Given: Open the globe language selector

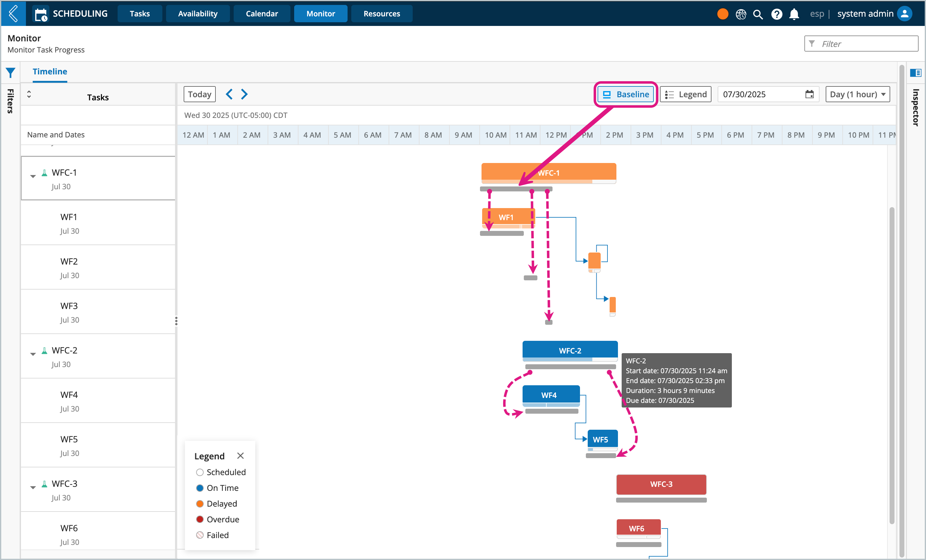Looking at the screenshot, I should (741, 14).
